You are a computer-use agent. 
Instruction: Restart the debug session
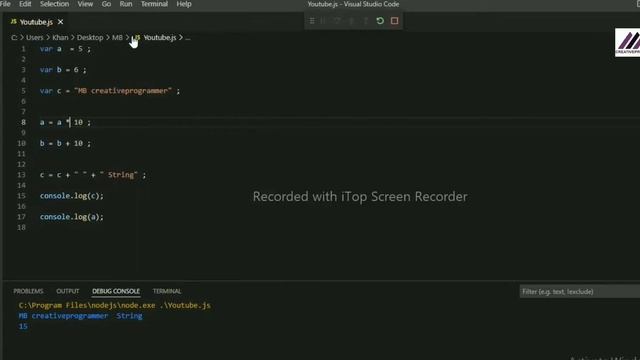click(380, 21)
